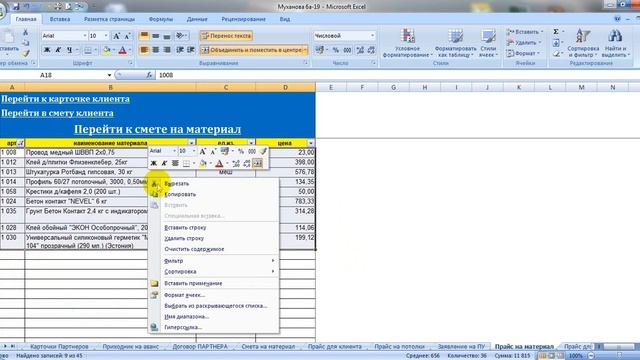Apply thousands separator 000 in ribbon
Screen dimensions: 640x360
347,50
